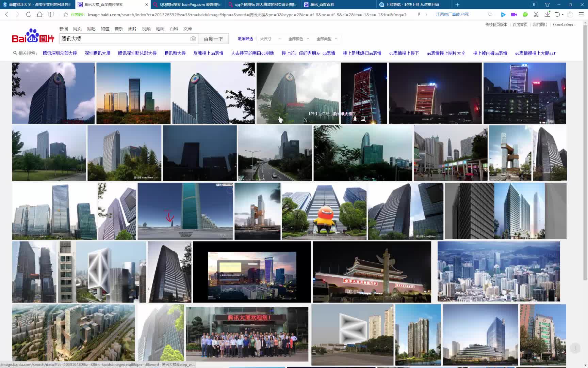
Task: Click the video icon in the browser toolbar
Action: 514,15
